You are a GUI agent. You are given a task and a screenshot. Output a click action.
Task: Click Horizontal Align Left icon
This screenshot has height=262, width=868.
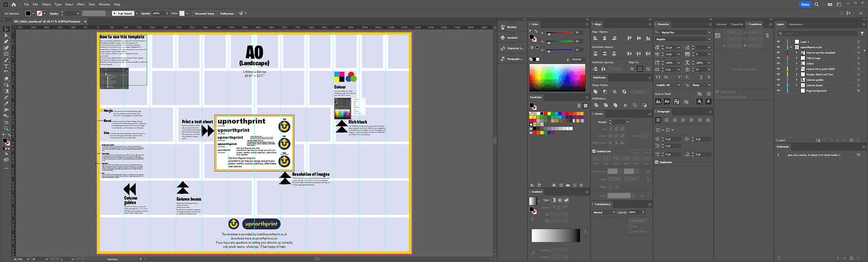tap(595, 38)
